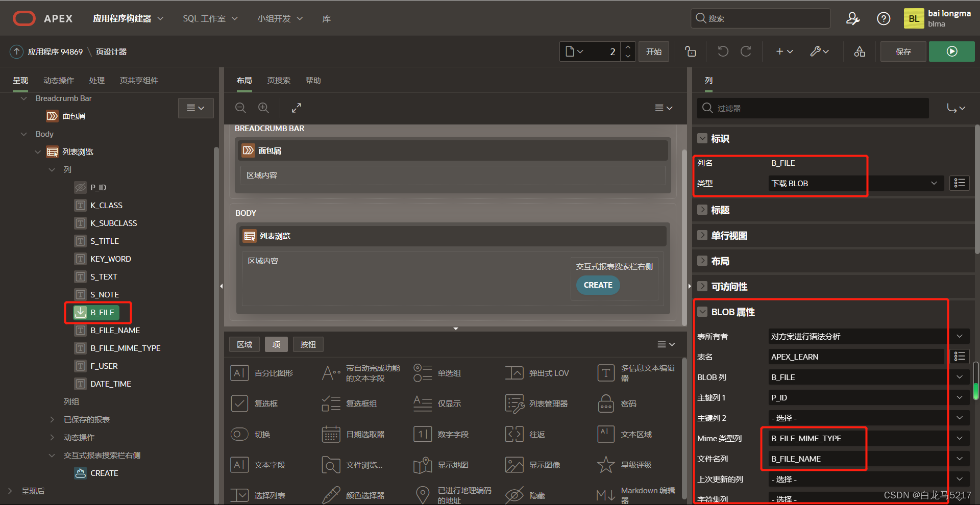The height and width of the screenshot is (505, 980).
Task: Click the 表名 field APEX_LEARN
Action: 856,357
